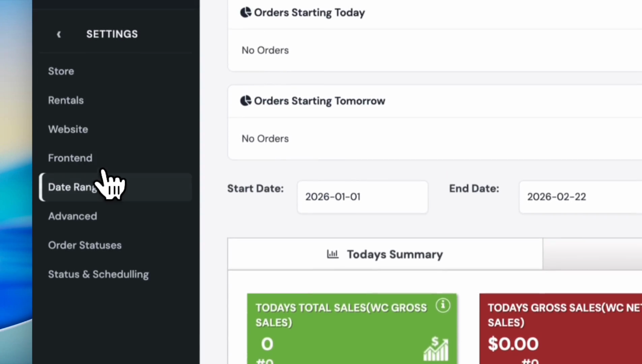
Task: Select Date Range in the sidebar
Action: click(x=72, y=187)
